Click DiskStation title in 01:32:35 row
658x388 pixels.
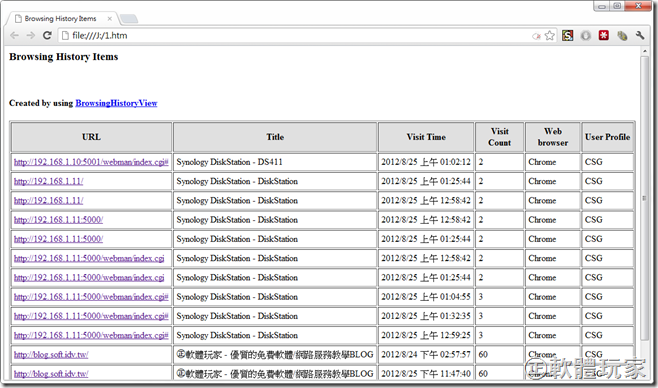pyautogui.click(x=237, y=316)
